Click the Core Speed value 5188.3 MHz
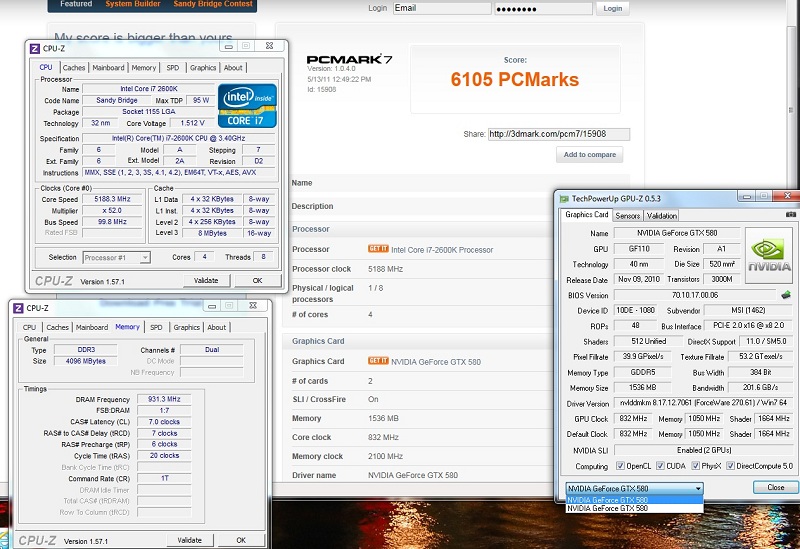 coord(112,199)
